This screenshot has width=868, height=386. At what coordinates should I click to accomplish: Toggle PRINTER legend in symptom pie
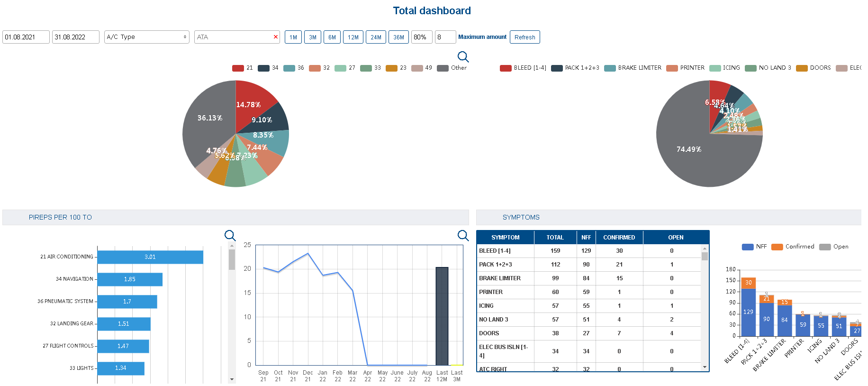click(x=686, y=68)
